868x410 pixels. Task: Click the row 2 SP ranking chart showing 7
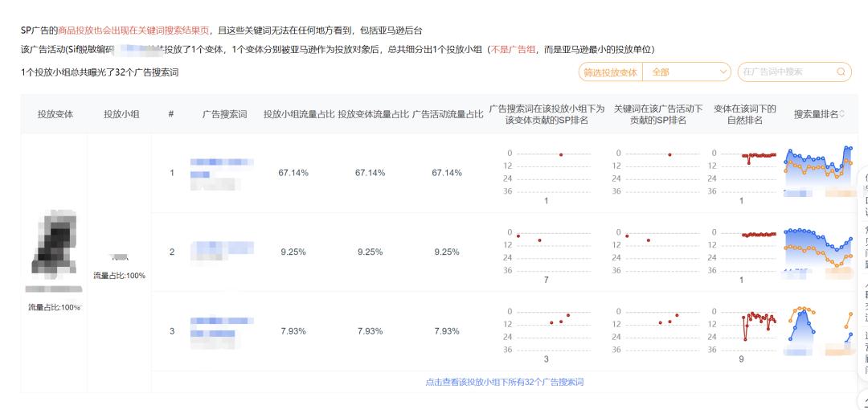[546, 252]
